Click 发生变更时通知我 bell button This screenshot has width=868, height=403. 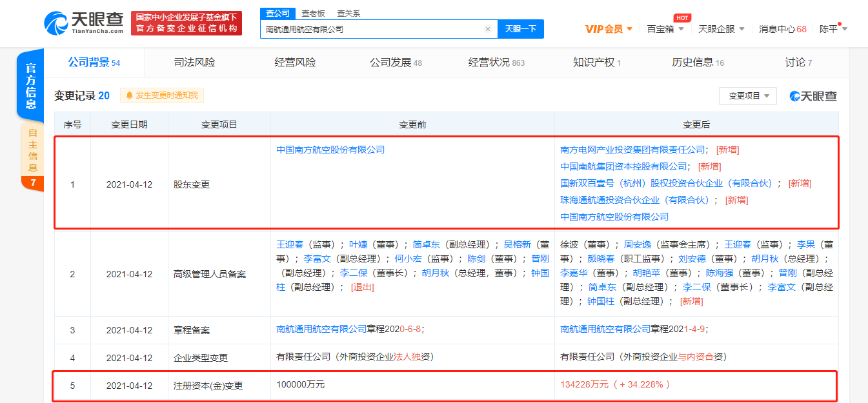pyautogui.click(x=162, y=95)
